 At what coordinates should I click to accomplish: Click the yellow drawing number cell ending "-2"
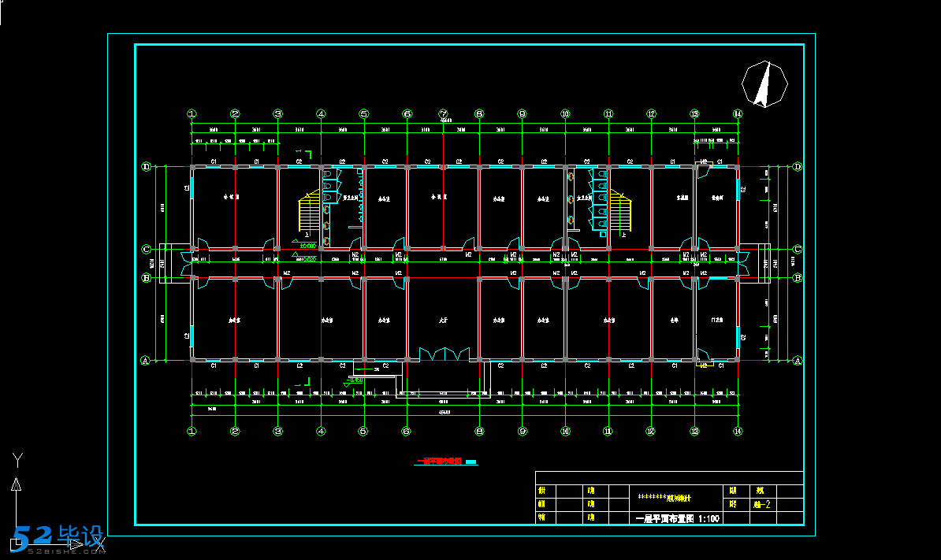761,504
